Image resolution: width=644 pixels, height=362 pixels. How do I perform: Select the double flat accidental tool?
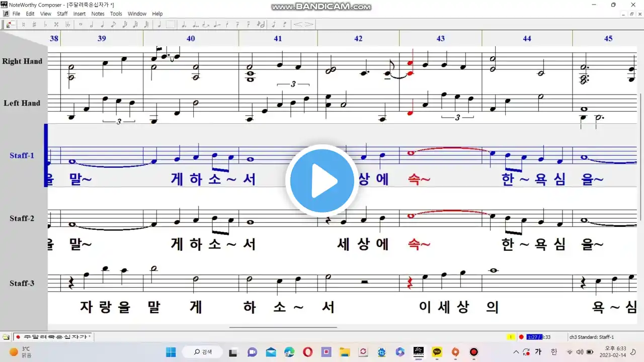(x=67, y=24)
